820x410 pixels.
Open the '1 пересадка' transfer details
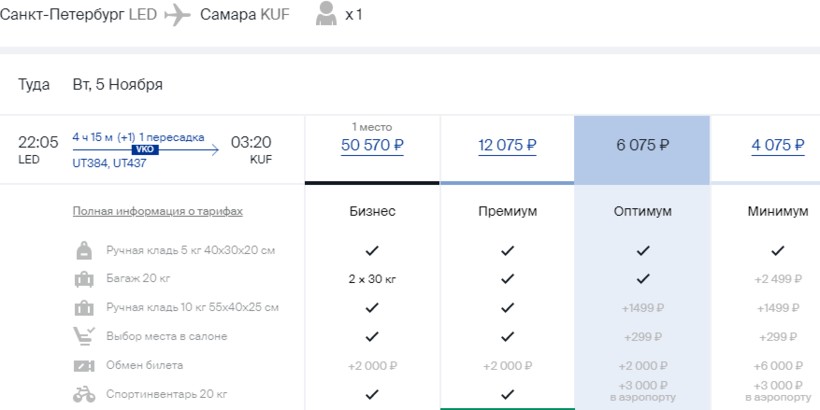pyautogui.click(x=172, y=137)
